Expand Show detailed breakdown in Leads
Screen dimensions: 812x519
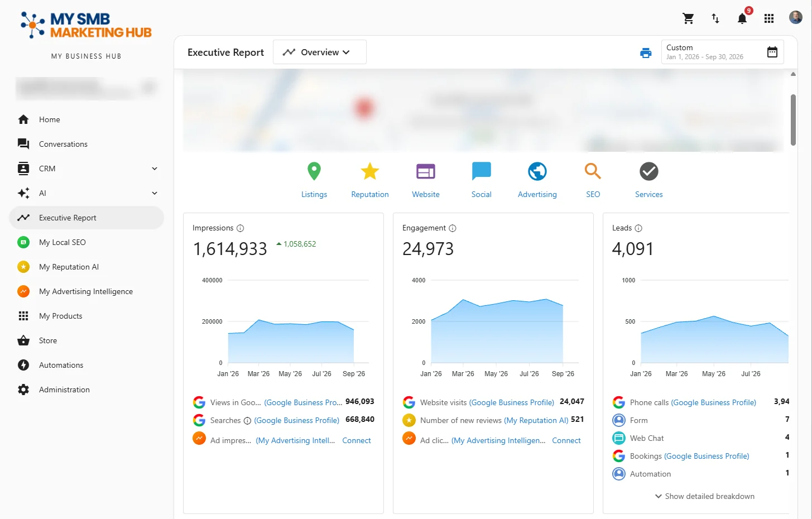705,496
